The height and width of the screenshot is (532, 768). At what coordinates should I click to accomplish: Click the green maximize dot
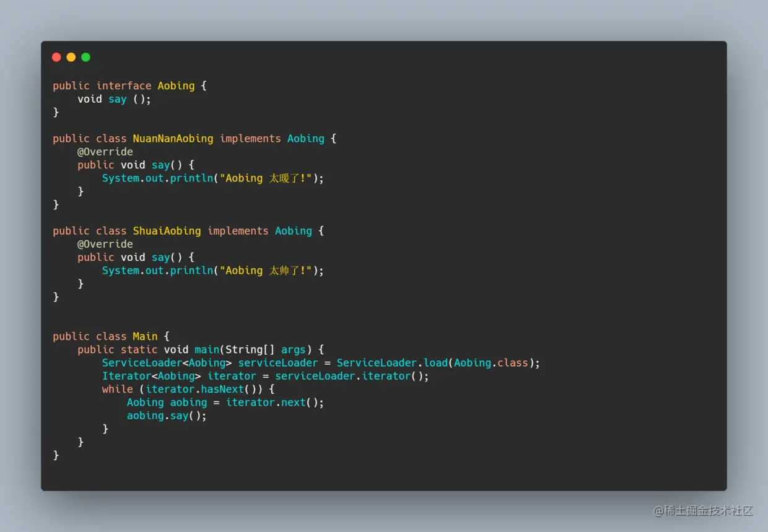click(x=85, y=57)
